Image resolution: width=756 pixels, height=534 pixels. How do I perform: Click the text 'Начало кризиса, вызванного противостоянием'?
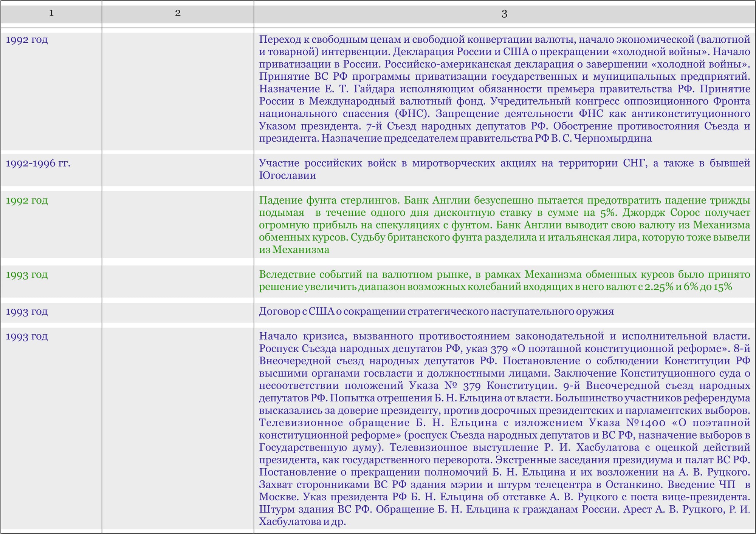pos(384,336)
